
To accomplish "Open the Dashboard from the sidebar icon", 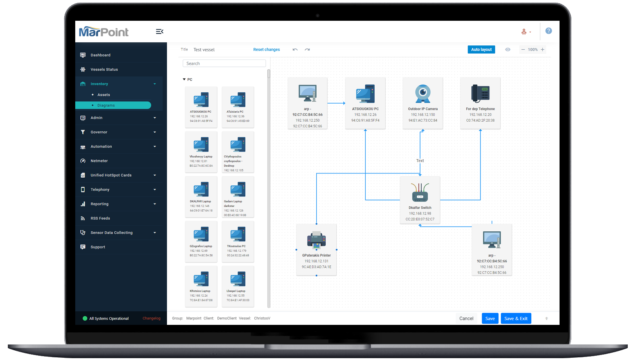I will click(x=83, y=55).
